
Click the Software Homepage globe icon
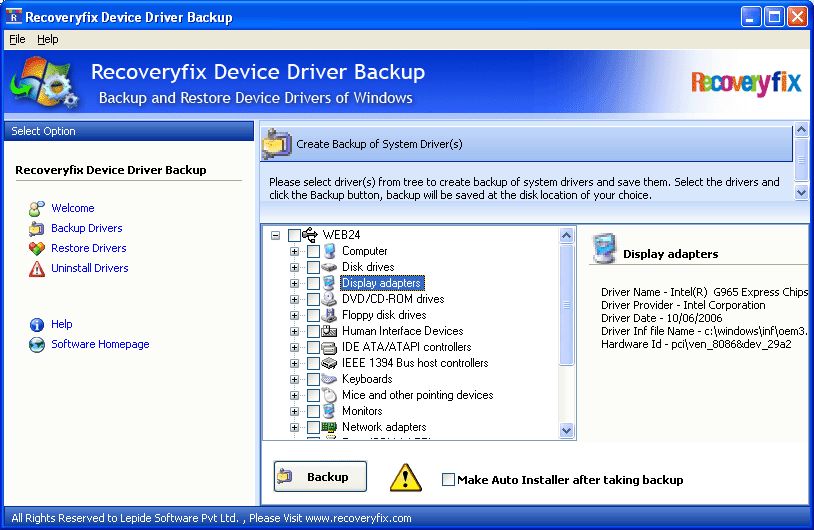pos(37,345)
